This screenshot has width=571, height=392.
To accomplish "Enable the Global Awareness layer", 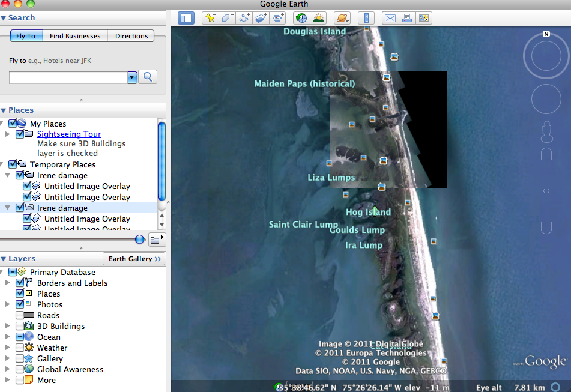I will [20, 369].
